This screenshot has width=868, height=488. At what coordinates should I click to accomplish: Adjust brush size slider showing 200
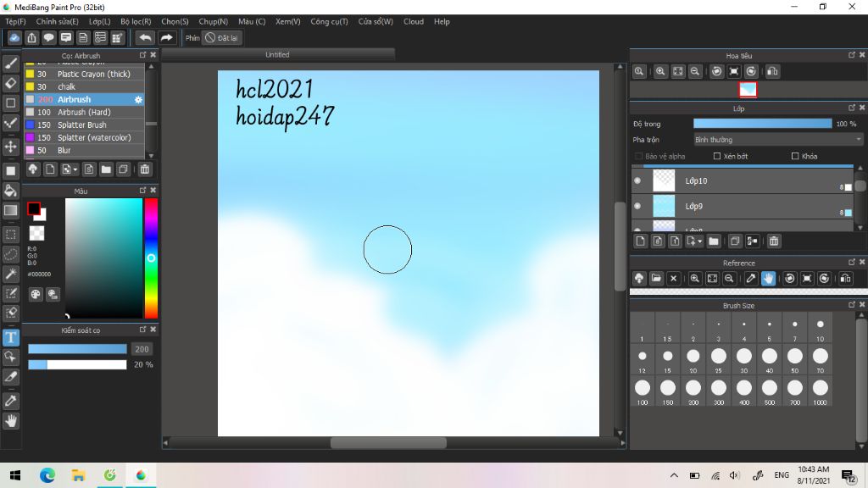click(77, 349)
